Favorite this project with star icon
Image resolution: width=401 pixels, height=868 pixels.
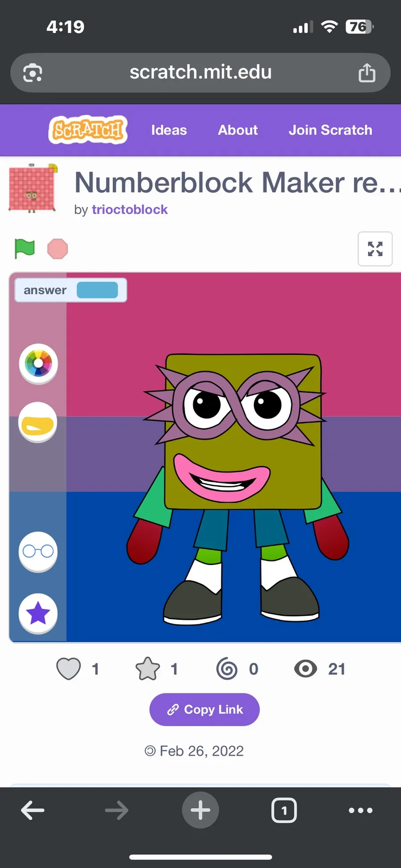tap(147, 669)
